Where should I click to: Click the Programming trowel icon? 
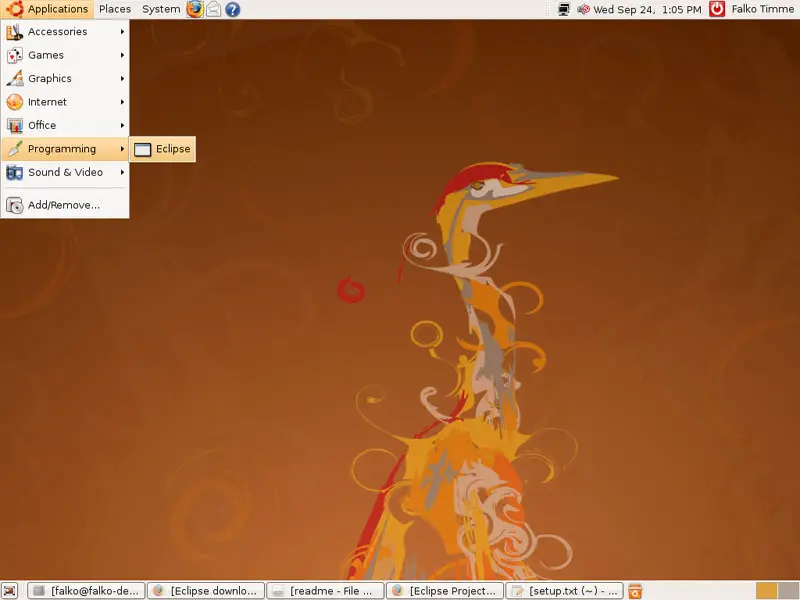coord(14,149)
